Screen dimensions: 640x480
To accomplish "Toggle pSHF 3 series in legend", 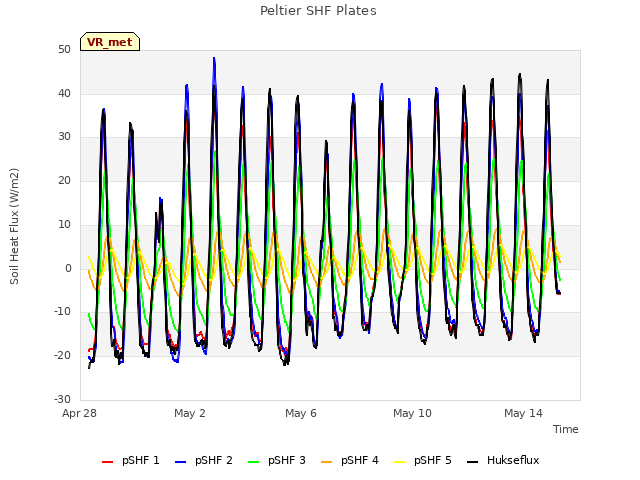I will pos(277,460).
